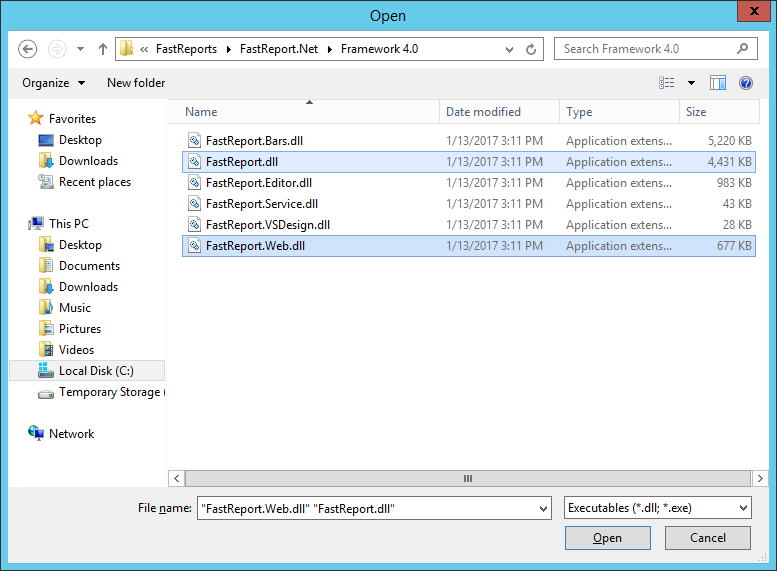Click the search magnifier icon
This screenshot has height=571, width=777.
pyautogui.click(x=742, y=49)
